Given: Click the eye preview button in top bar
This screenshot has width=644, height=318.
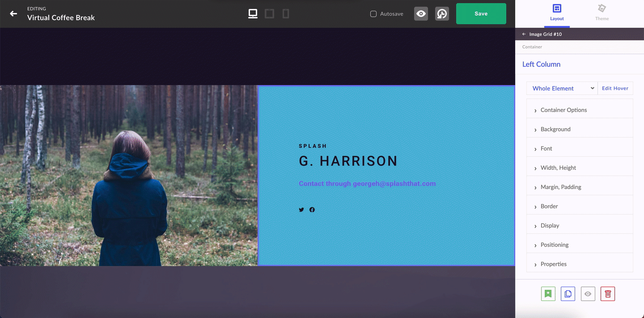Looking at the screenshot, I should [421, 14].
